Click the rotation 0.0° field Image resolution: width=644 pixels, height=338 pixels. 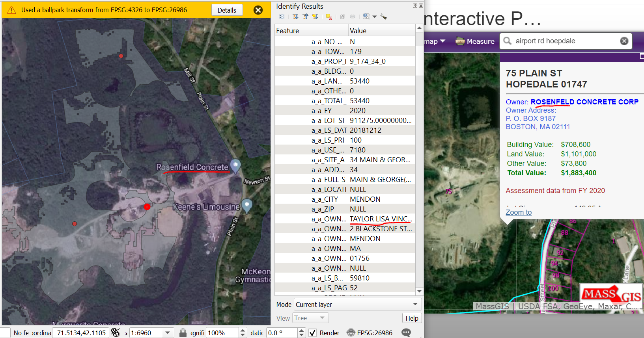pos(282,333)
